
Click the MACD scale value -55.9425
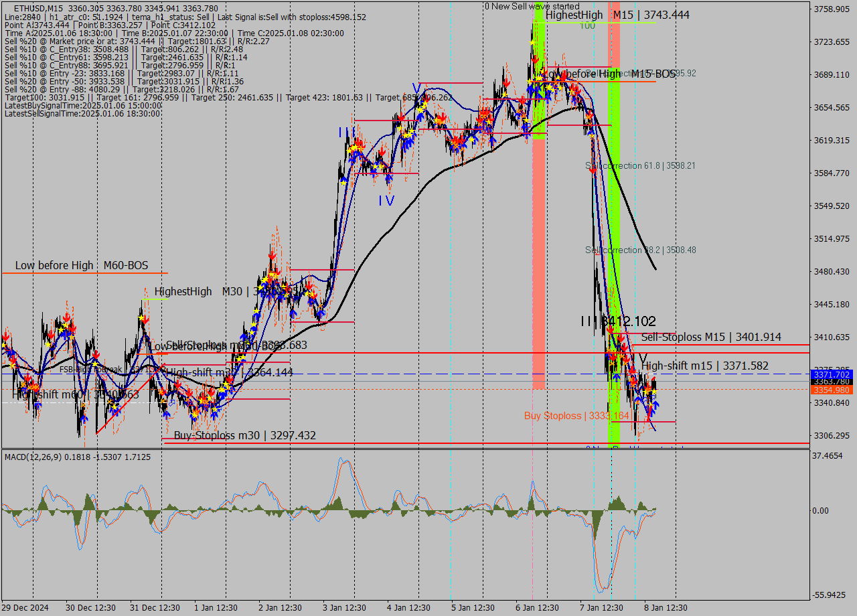click(830, 595)
